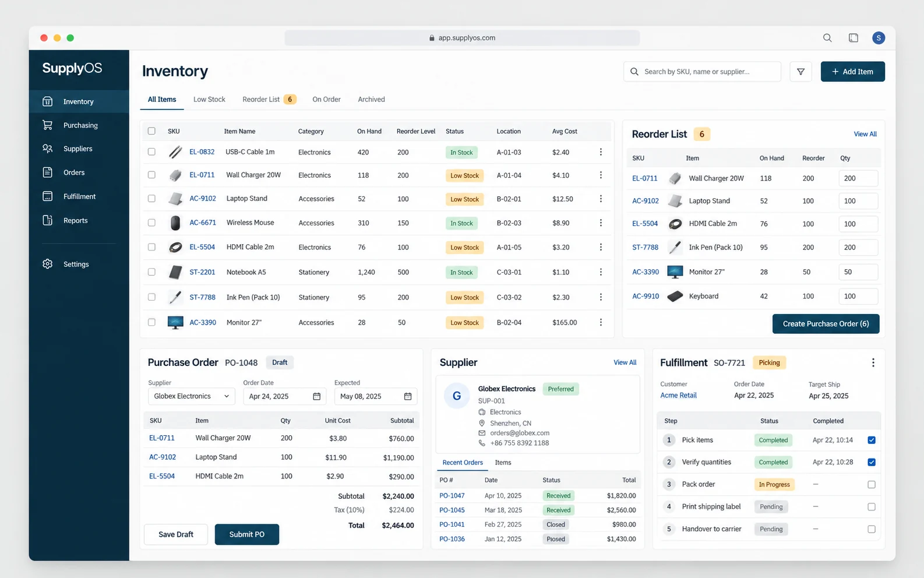924x578 pixels.
Task: Open the Archived tab
Action: click(371, 100)
